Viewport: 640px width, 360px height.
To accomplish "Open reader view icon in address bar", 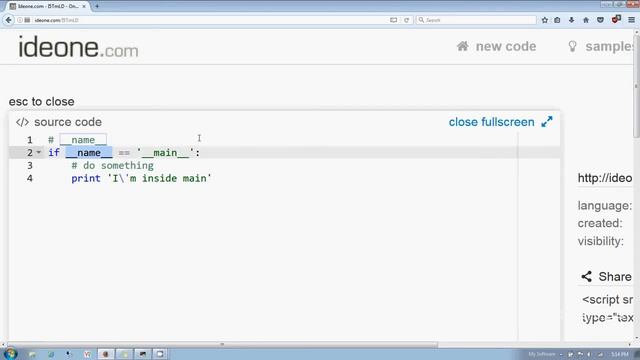I will (x=393, y=20).
